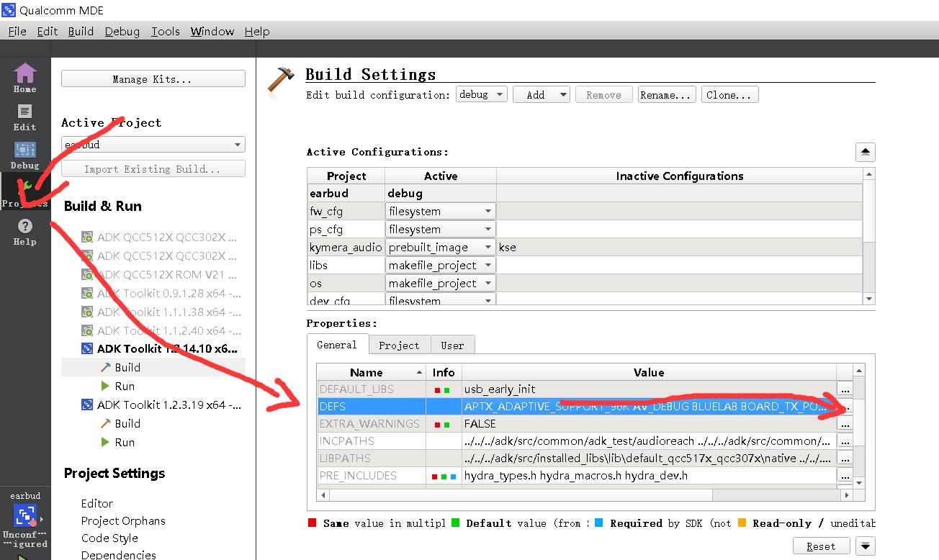Click the Info column header
The height and width of the screenshot is (560, 939).
(444, 372)
